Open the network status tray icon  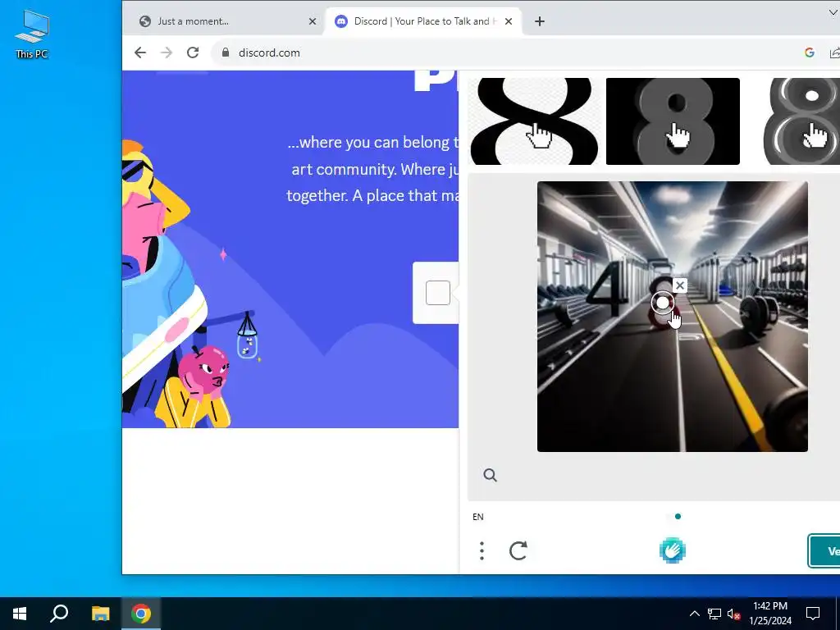[714, 614]
